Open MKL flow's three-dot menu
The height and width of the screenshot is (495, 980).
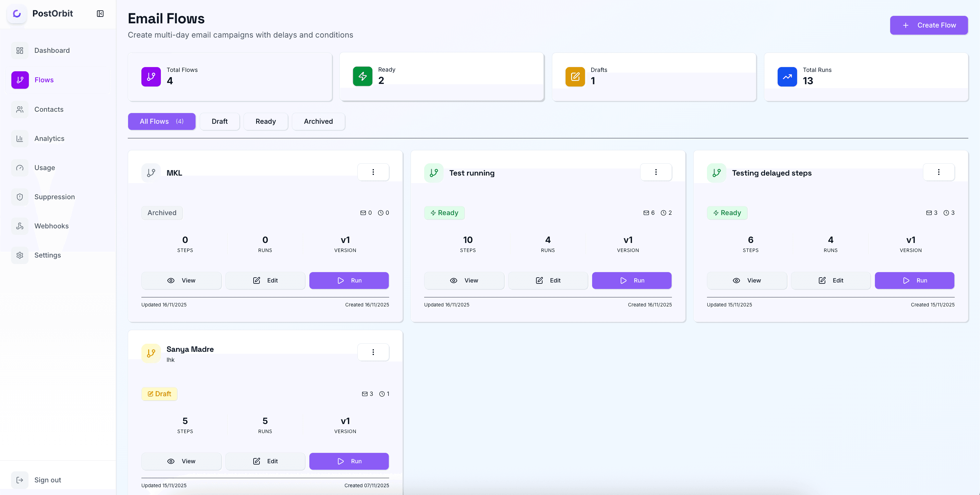click(x=373, y=172)
